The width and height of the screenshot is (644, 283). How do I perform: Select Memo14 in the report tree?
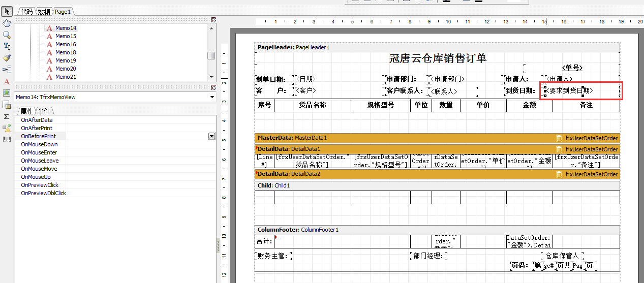pyautogui.click(x=66, y=28)
